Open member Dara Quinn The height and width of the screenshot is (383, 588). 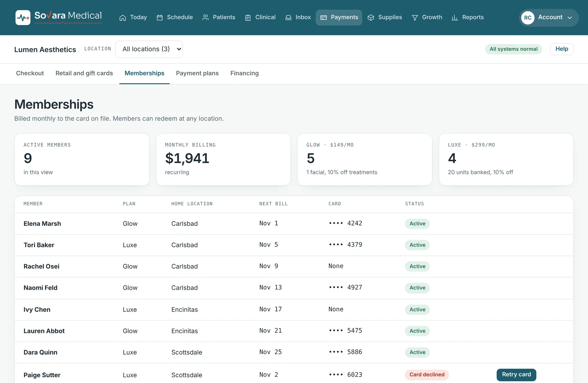(x=40, y=352)
